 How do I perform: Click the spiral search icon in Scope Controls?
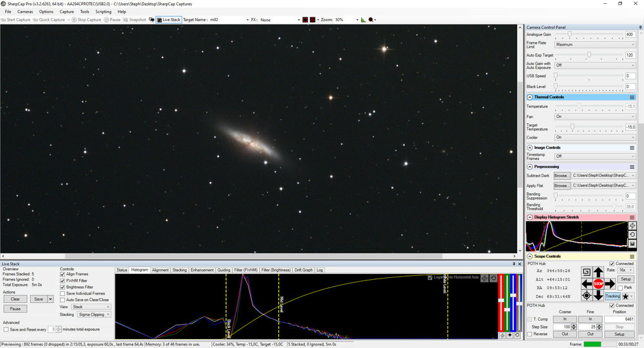(x=587, y=272)
